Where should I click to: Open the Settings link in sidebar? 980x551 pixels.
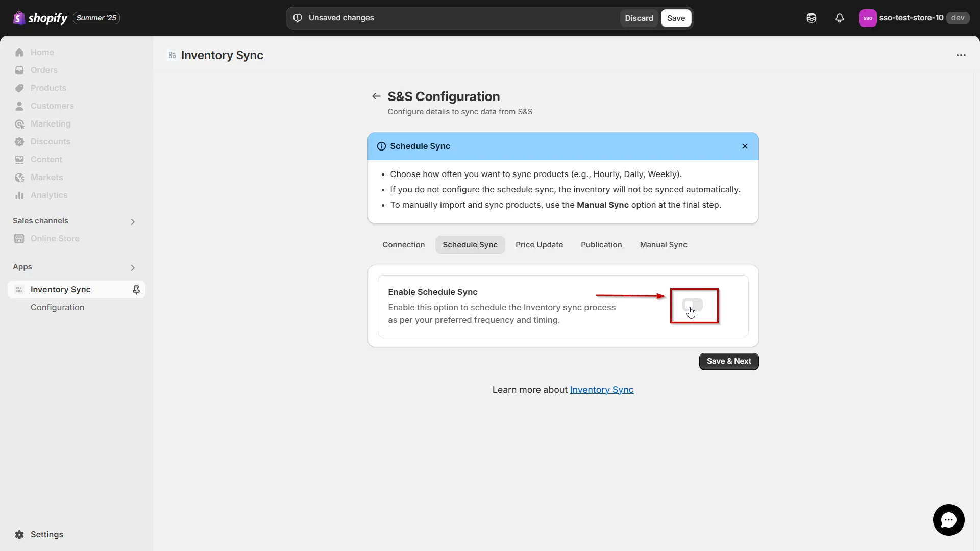point(47,535)
